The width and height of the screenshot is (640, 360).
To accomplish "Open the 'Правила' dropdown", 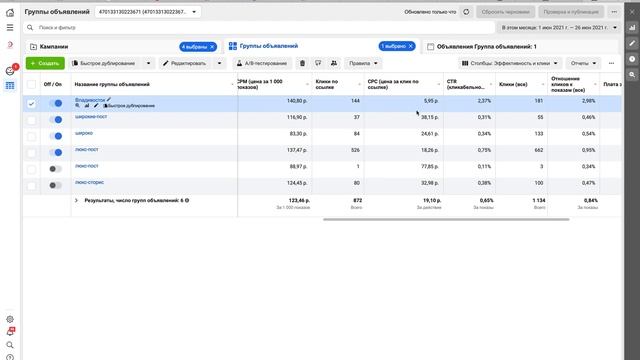I will pos(363,63).
